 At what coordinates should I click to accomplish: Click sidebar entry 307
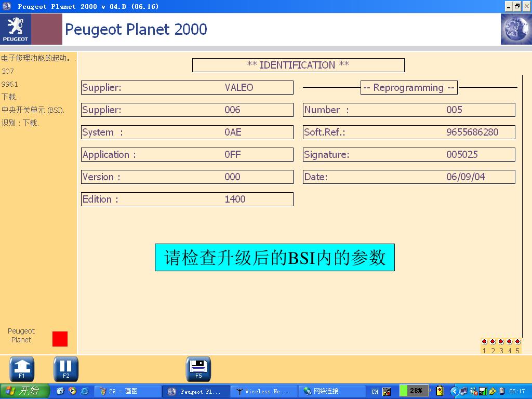pos(8,71)
